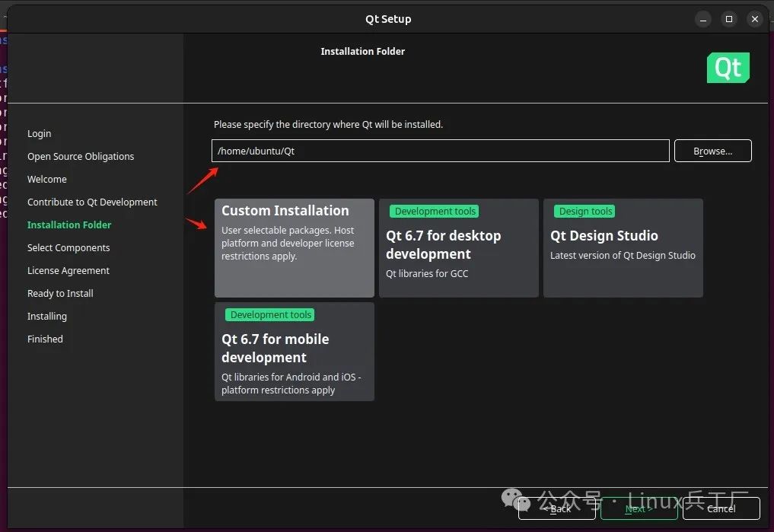Click the installation directory path field
774x532 pixels.
(x=440, y=150)
